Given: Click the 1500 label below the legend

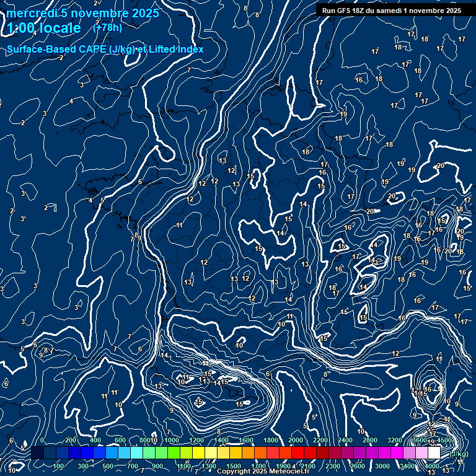Looking at the screenshot, I should (234, 466).
